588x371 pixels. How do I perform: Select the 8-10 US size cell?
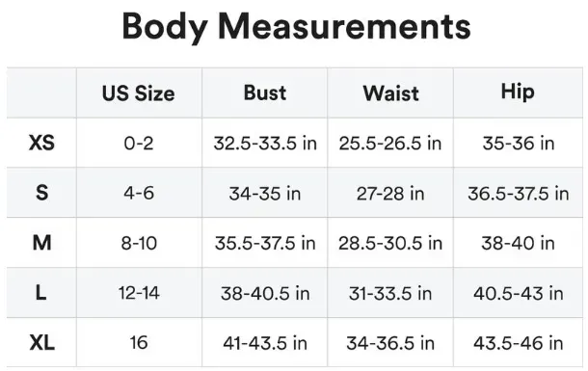tap(139, 243)
